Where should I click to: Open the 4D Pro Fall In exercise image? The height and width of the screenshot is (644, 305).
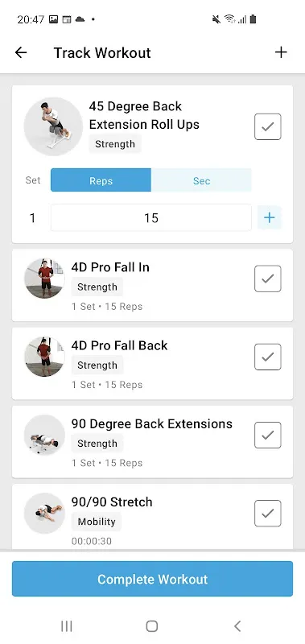point(45,279)
